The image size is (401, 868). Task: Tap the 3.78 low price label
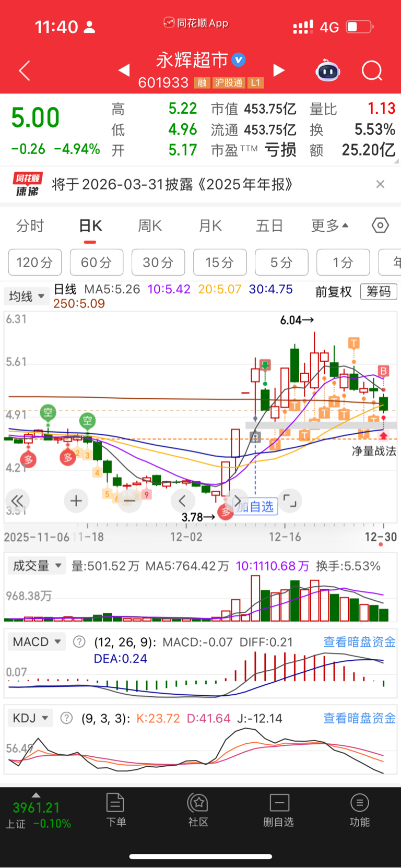(198, 517)
